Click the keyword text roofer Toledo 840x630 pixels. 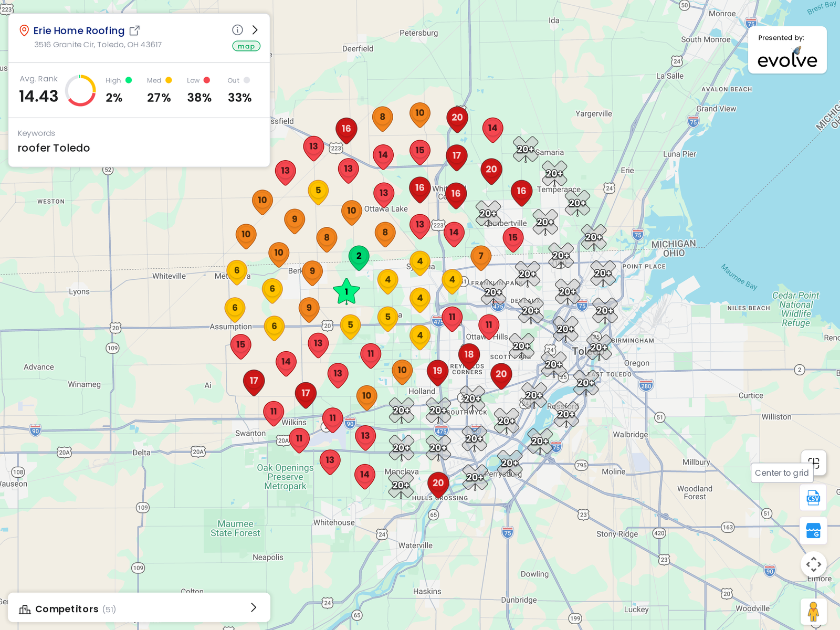tap(54, 148)
